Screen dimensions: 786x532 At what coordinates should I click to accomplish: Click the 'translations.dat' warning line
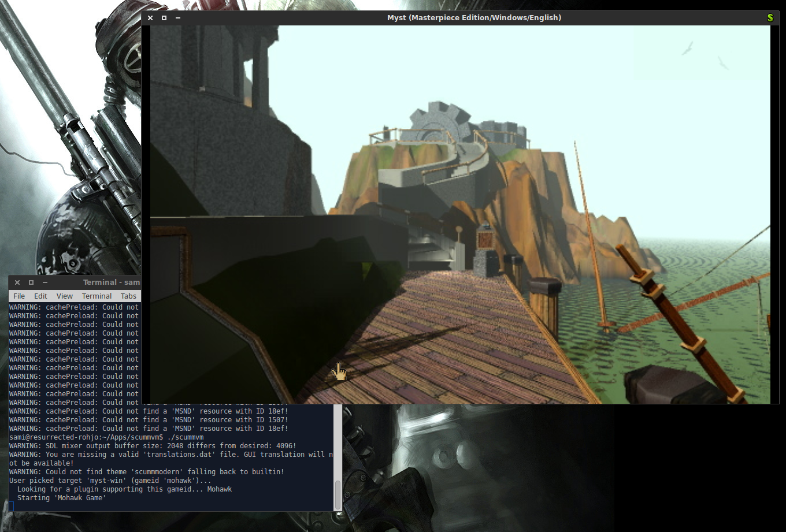[x=171, y=459]
